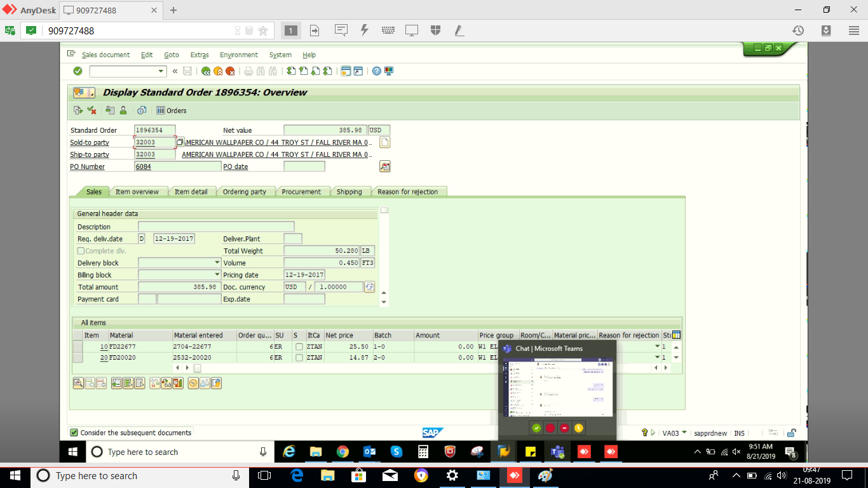This screenshot has height=488, width=868.
Task: Check the S checkbox for item 20
Action: [299, 358]
